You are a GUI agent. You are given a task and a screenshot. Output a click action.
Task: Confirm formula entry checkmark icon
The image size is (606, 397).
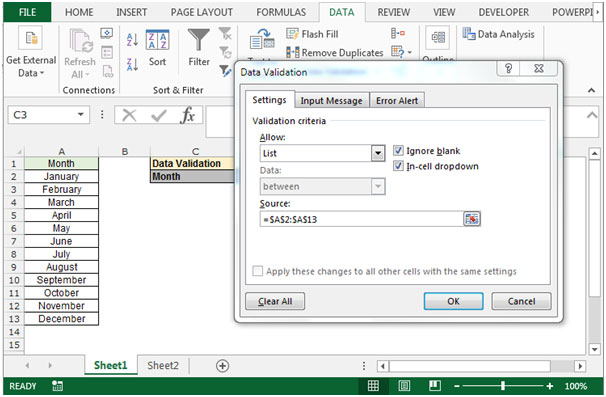click(x=158, y=115)
